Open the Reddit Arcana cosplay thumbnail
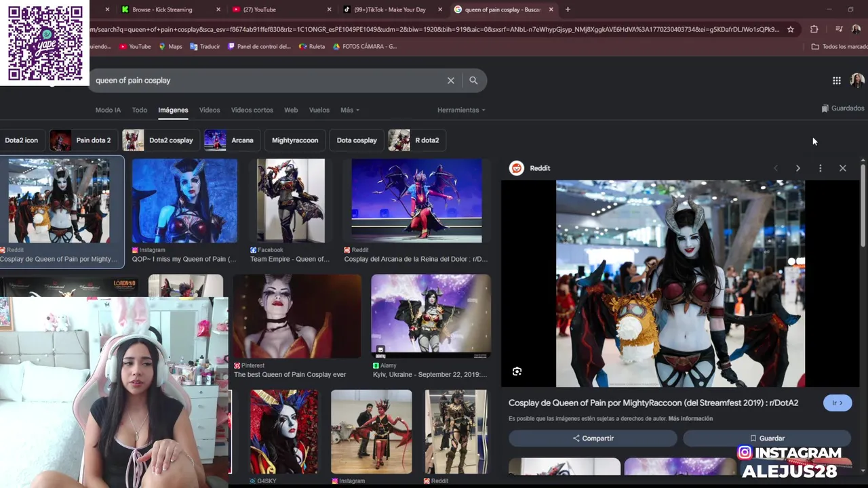This screenshot has width=868, height=488. pos(416,201)
